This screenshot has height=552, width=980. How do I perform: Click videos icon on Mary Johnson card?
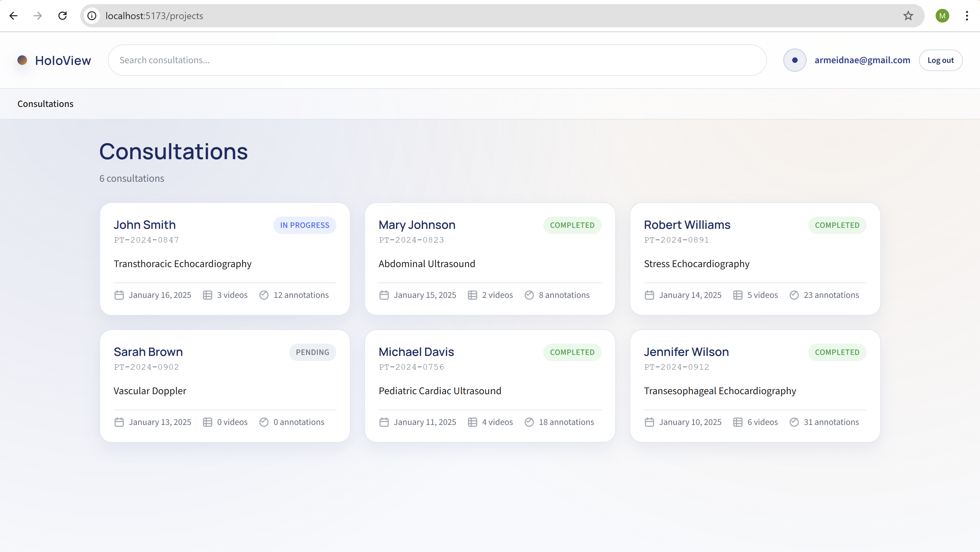click(472, 295)
